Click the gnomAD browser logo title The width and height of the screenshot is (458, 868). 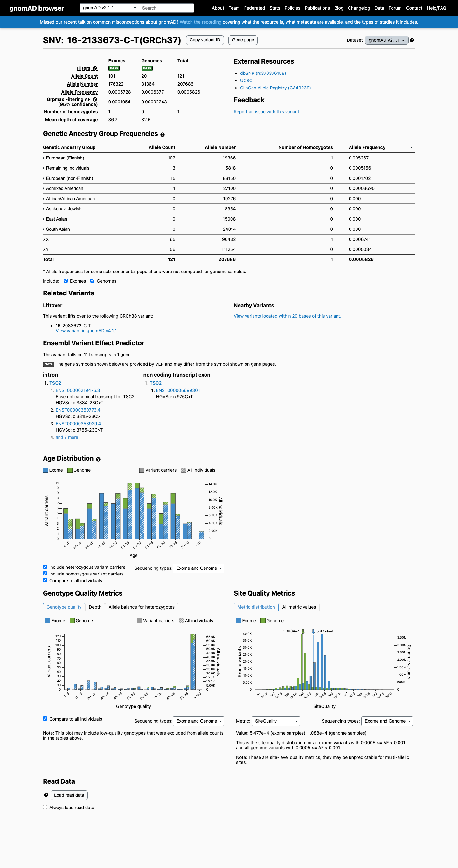coord(37,8)
